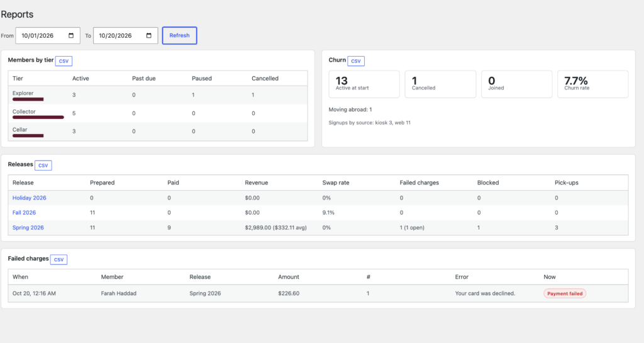644x343 pixels.
Task: Click the Now column header
Action: click(x=550, y=277)
